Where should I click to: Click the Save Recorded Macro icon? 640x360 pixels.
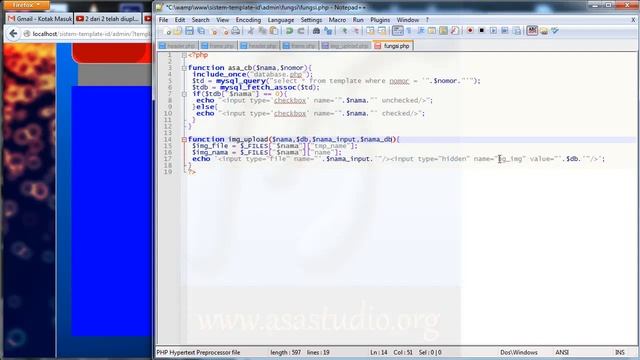516,31
